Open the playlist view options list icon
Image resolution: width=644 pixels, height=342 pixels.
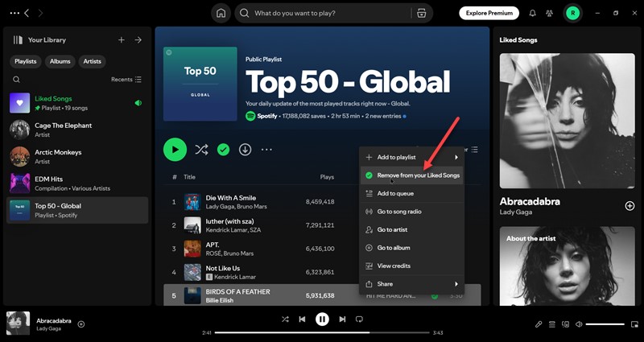tap(474, 150)
